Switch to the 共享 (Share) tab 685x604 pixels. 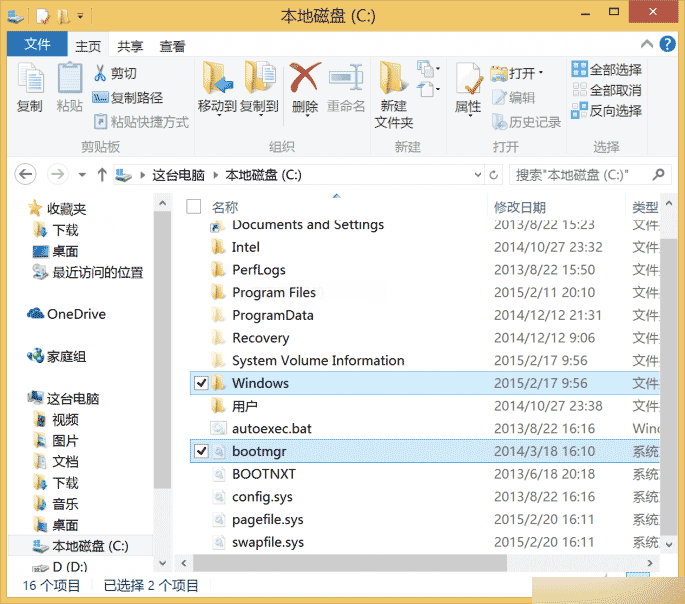[x=130, y=45]
